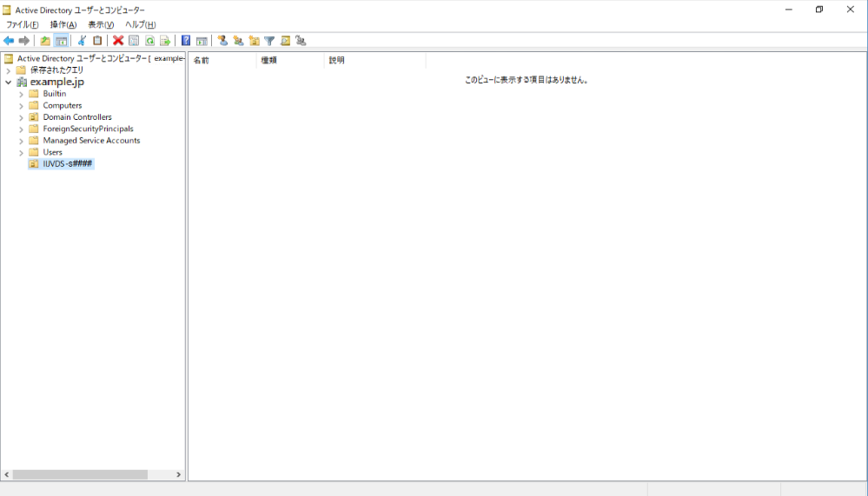Click the clipboard Paste icon

(x=97, y=41)
